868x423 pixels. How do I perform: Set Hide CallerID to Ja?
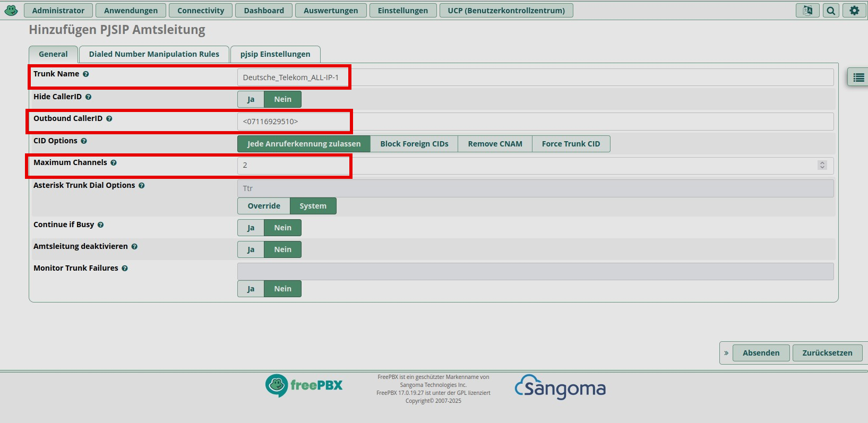pos(251,99)
